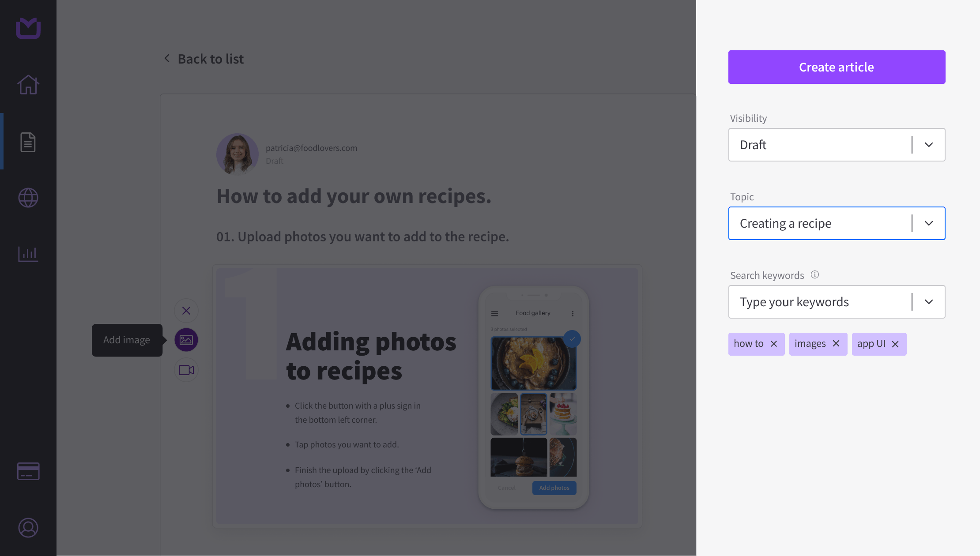The width and height of the screenshot is (980, 556).
Task: Click the Add image icon in editor toolbar
Action: pyautogui.click(x=186, y=339)
